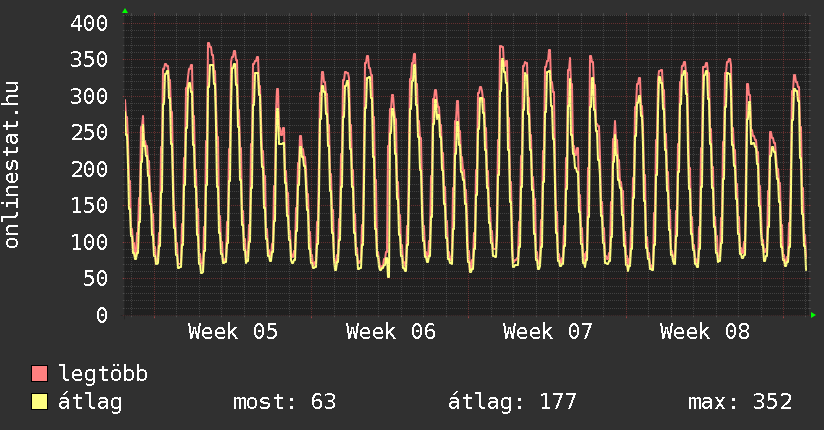Image resolution: width=824 pixels, height=430 pixels.
Task: Click the átlag: 177 statistic
Action: pos(513,402)
